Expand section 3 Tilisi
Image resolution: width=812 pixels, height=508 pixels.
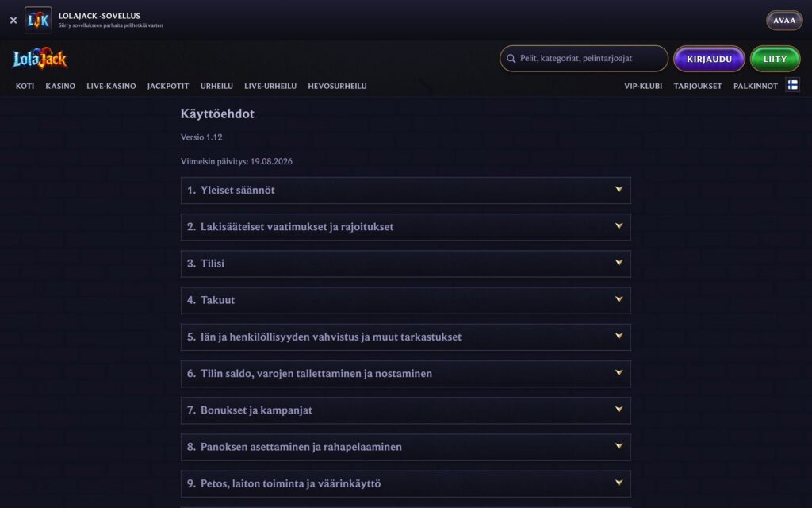(405, 264)
